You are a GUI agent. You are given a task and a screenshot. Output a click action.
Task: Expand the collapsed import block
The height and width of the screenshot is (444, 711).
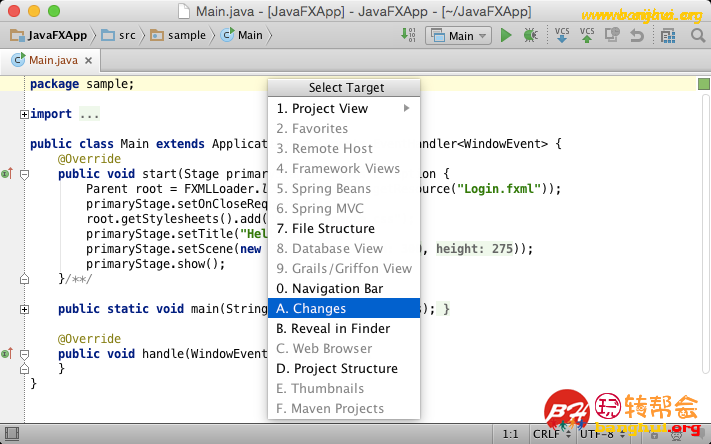coord(24,114)
